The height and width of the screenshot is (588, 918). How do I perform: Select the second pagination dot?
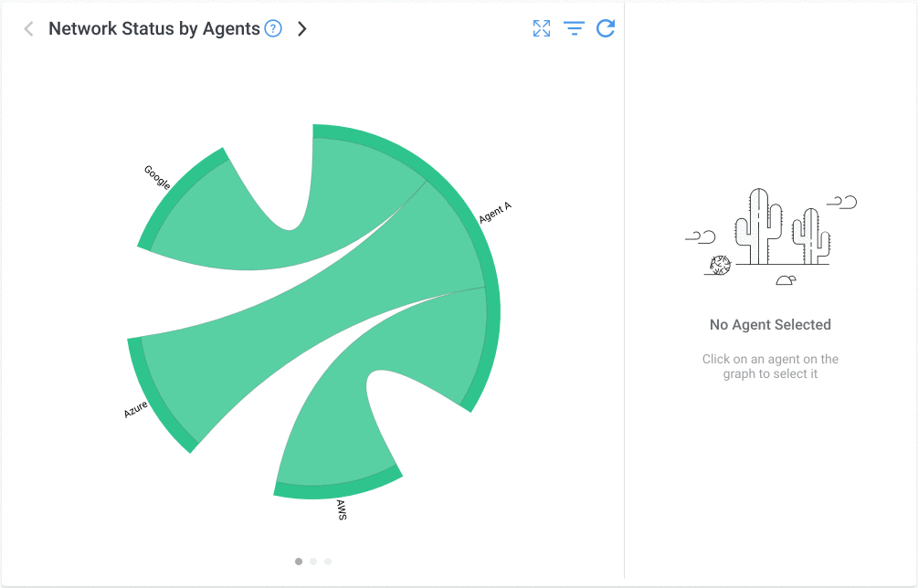pos(313,562)
